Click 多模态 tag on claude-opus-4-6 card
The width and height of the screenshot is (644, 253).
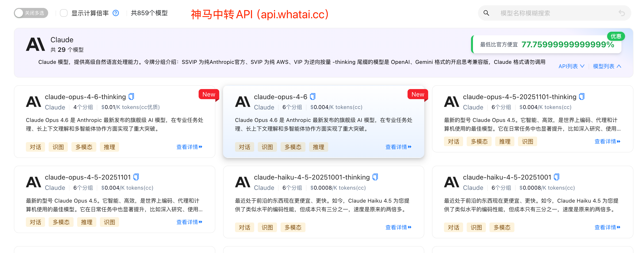tap(293, 147)
